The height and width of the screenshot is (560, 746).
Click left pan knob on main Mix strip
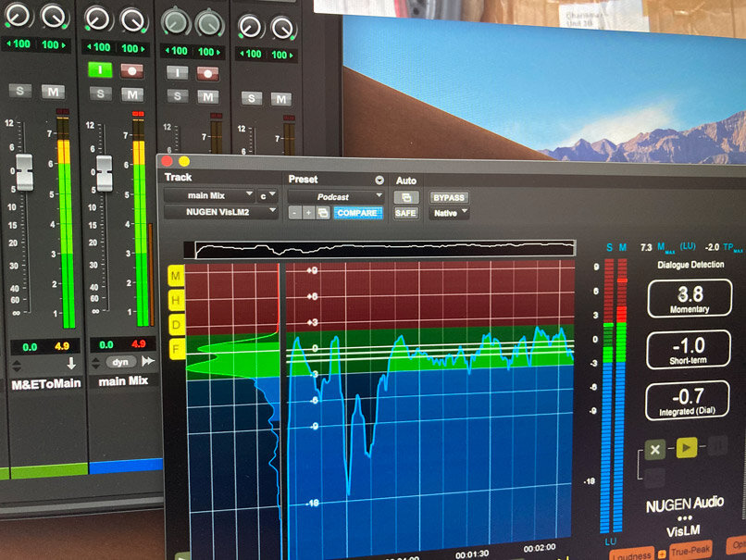[x=97, y=19]
